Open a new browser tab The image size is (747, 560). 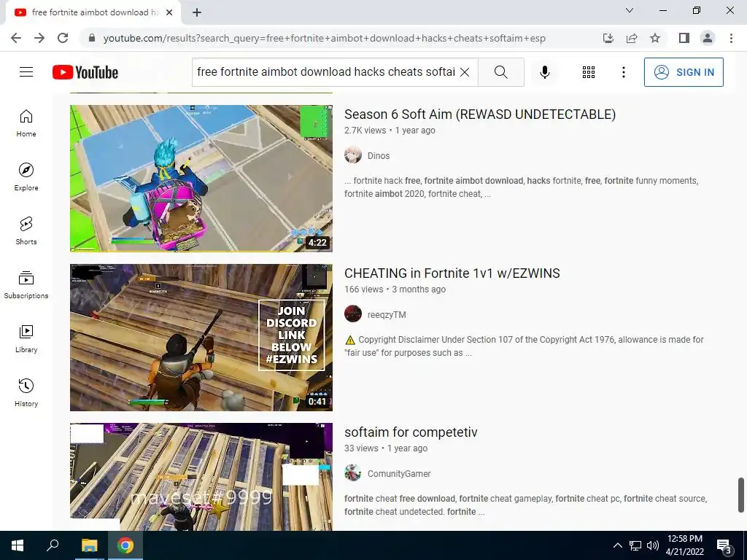point(197,12)
